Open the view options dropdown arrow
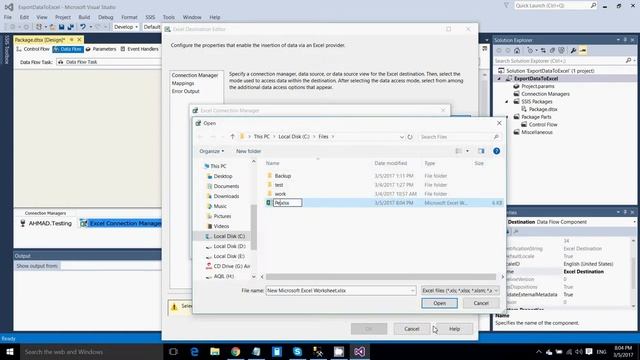Viewport: 640px width, 360px height. click(468, 151)
